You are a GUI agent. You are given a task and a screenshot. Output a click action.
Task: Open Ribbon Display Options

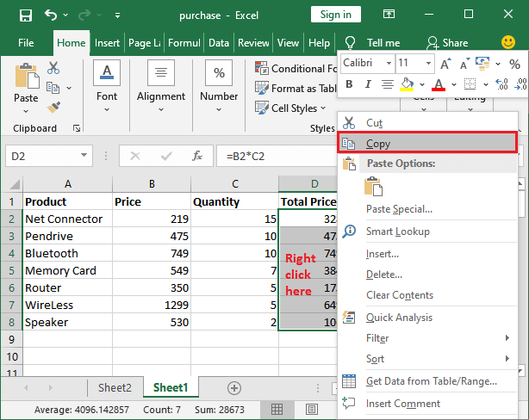[x=389, y=14]
